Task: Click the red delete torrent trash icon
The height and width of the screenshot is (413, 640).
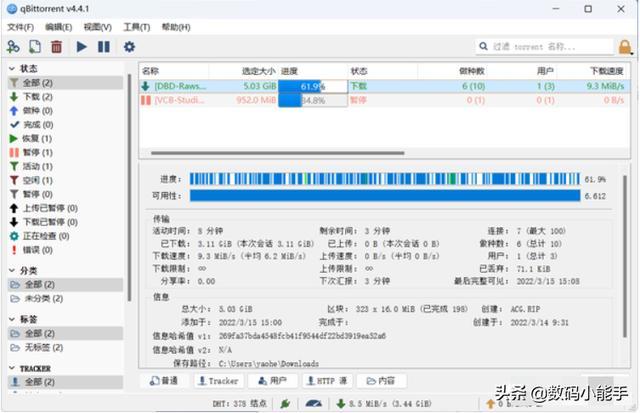Action: tap(57, 47)
